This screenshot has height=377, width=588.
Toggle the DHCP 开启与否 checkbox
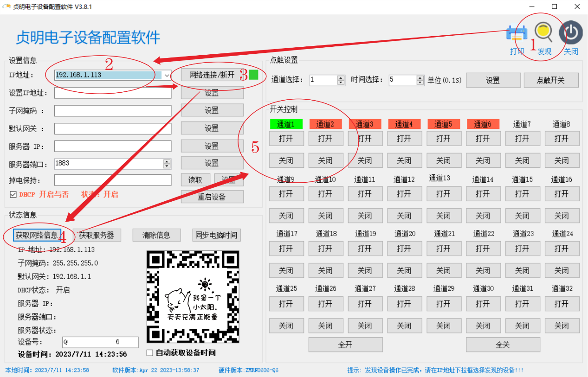[x=13, y=194]
